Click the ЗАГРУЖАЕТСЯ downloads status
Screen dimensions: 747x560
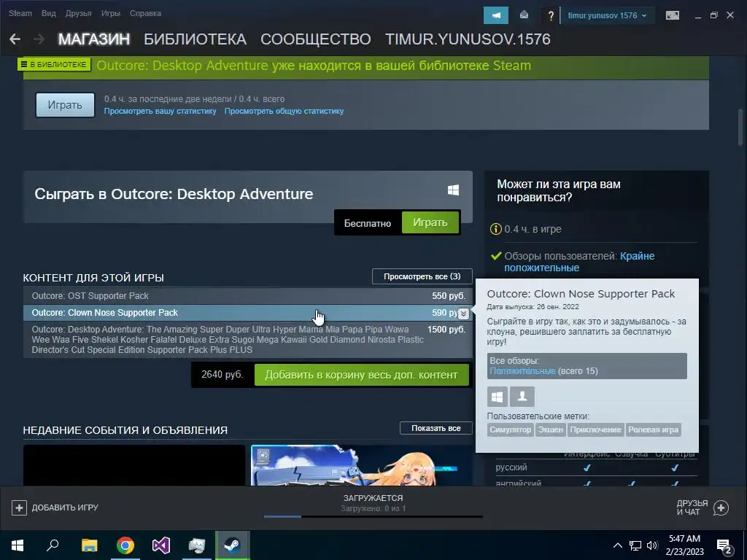pos(373,498)
